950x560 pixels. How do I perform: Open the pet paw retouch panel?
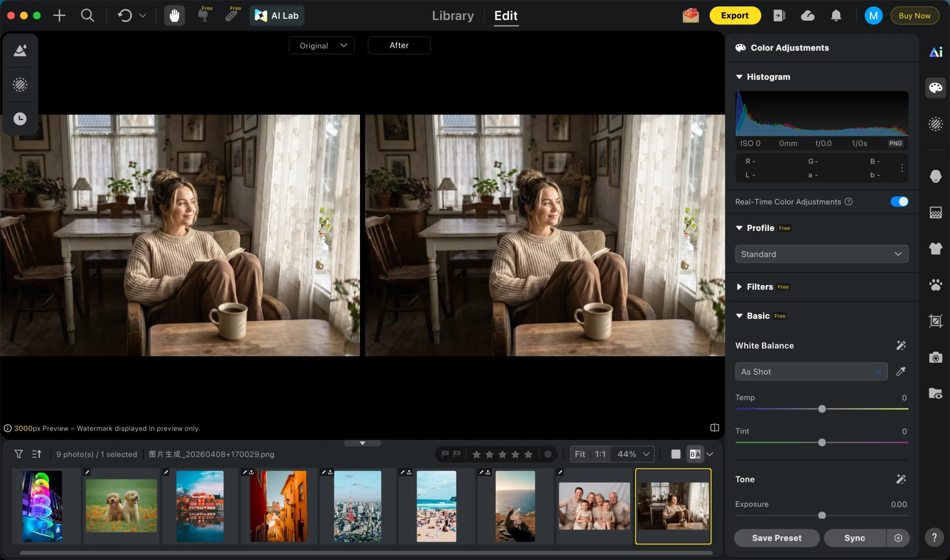coord(935,284)
